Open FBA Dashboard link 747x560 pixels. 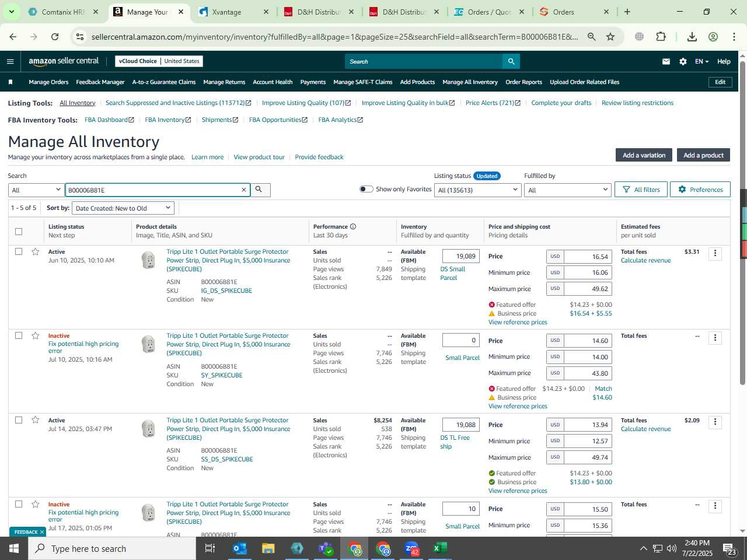coord(109,120)
